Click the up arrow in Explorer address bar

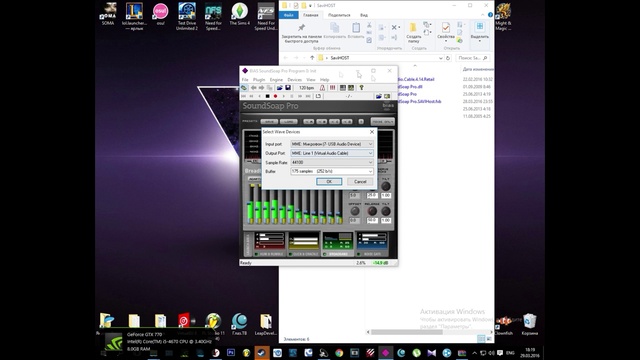[312, 58]
